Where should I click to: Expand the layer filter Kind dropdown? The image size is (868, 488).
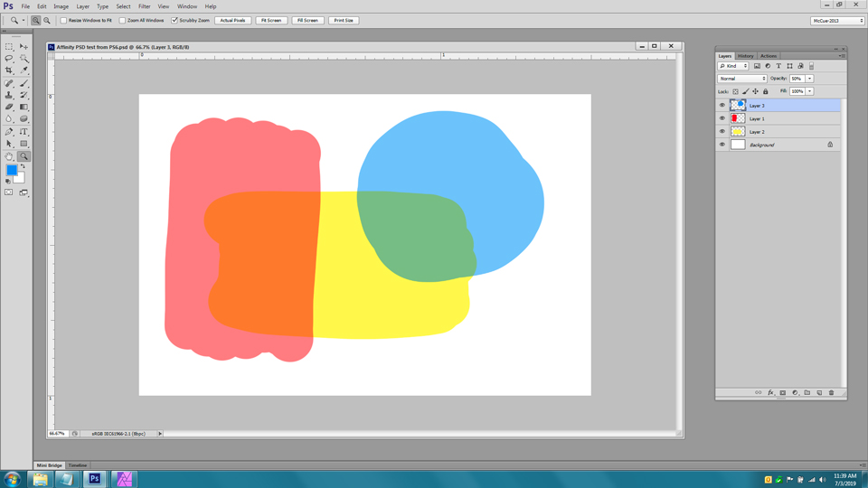(x=733, y=66)
